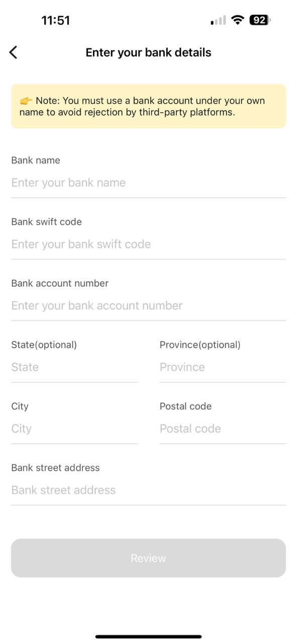Tap the Postal code input field
Image resolution: width=297 pixels, height=644 pixels.
coord(223,428)
